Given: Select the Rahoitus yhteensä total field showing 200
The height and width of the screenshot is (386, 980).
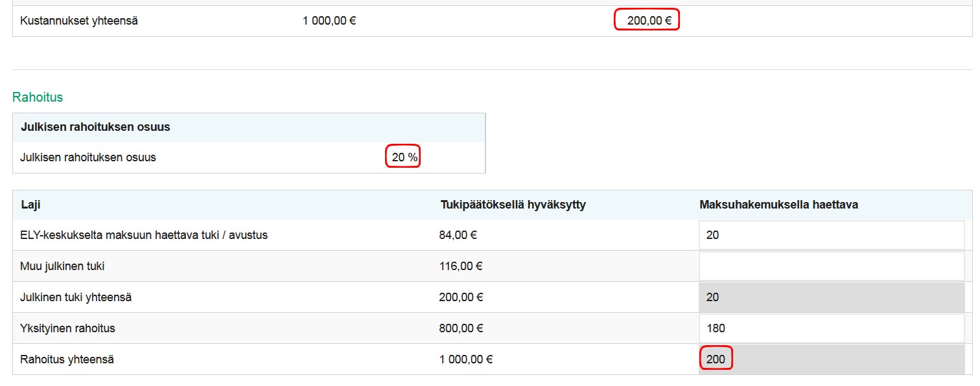Looking at the screenshot, I should tap(831, 359).
